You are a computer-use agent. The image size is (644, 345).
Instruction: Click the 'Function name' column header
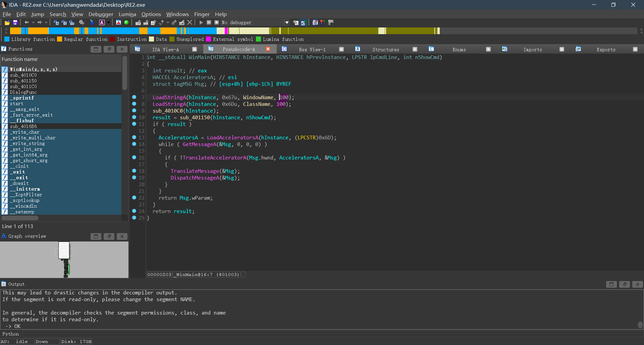(60, 59)
